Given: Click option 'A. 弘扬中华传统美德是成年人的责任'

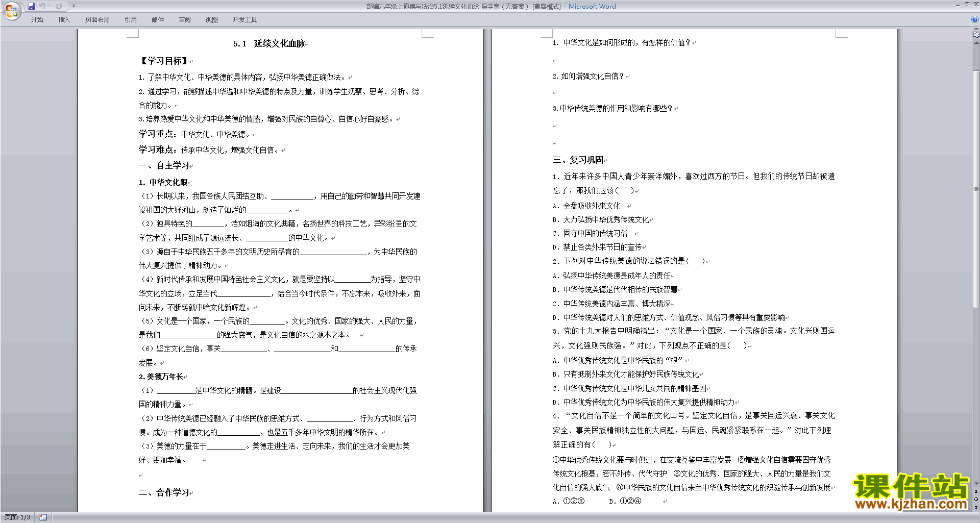Looking at the screenshot, I should tap(611, 276).
